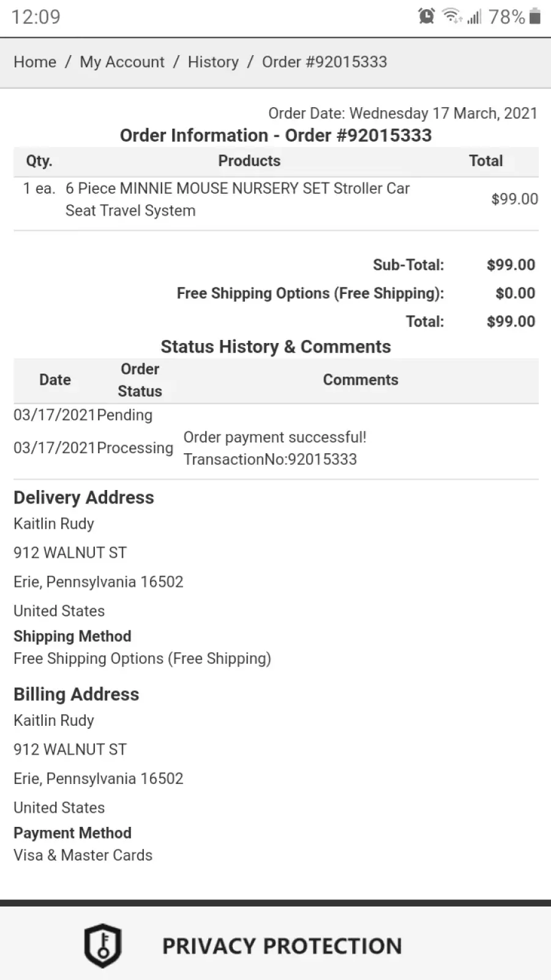Tap the Delivery Address heading

coord(84,497)
